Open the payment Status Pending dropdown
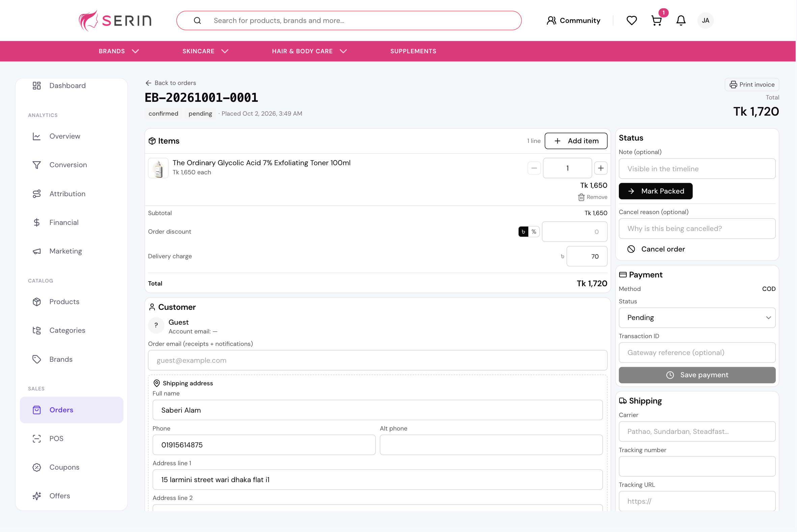797x532 pixels. pyautogui.click(x=697, y=318)
